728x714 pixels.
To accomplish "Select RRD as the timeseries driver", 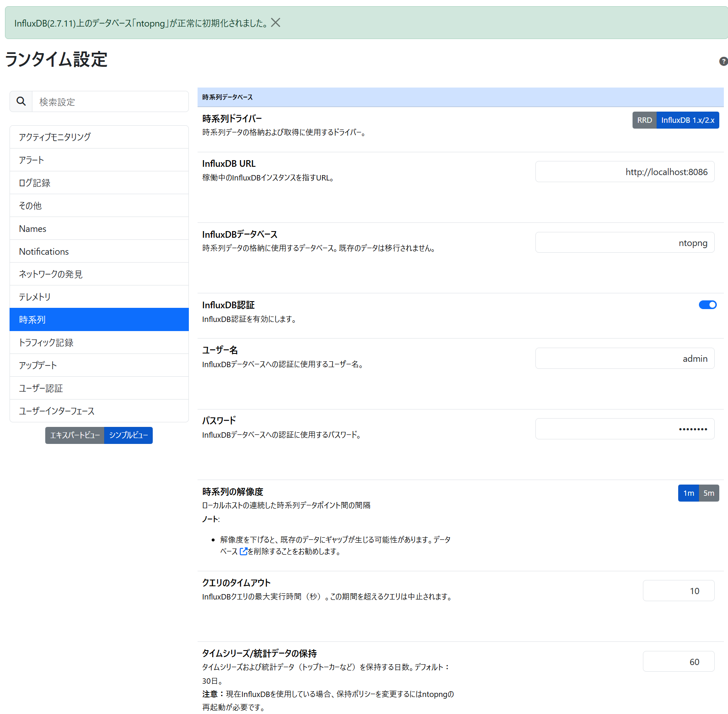I will pos(644,120).
